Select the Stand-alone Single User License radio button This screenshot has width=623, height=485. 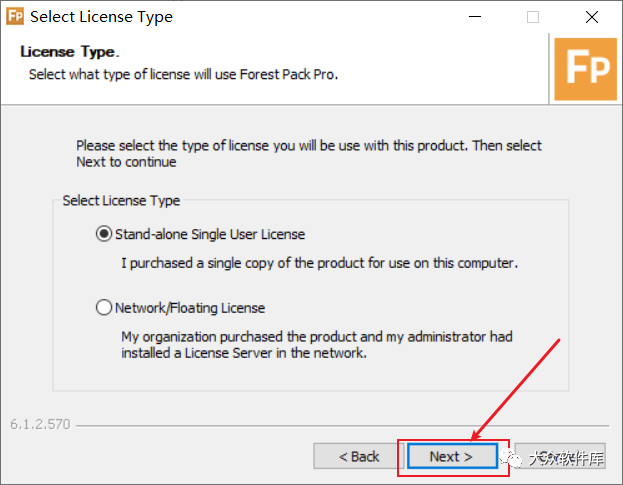coord(104,234)
